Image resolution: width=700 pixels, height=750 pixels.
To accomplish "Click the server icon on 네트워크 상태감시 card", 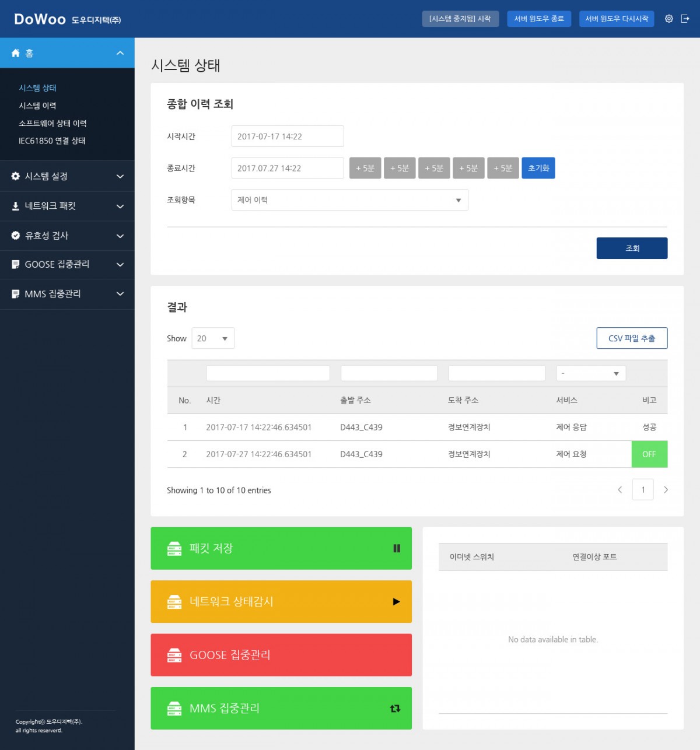I will tap(174, 602).
